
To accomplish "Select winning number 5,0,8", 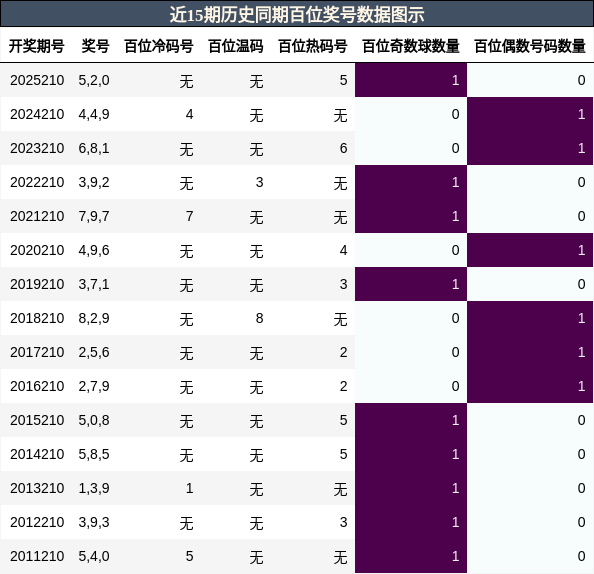I will pos(94,420).
